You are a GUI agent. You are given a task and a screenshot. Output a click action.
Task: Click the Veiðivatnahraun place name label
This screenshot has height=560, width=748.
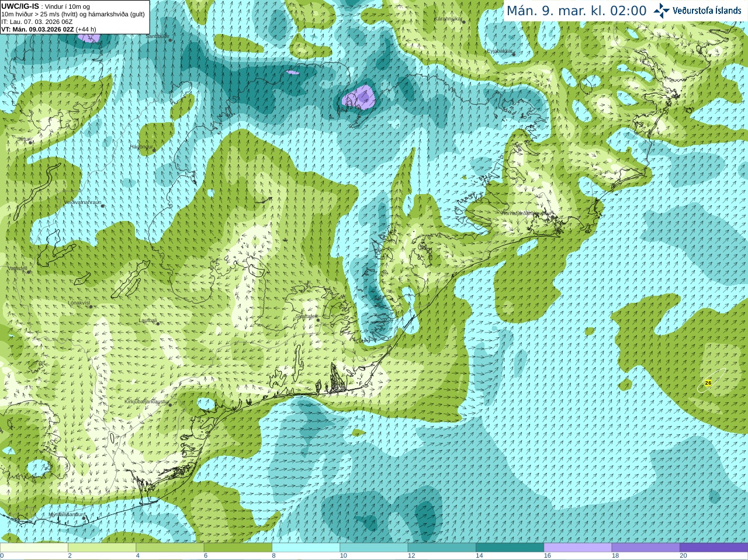[82, 202]
